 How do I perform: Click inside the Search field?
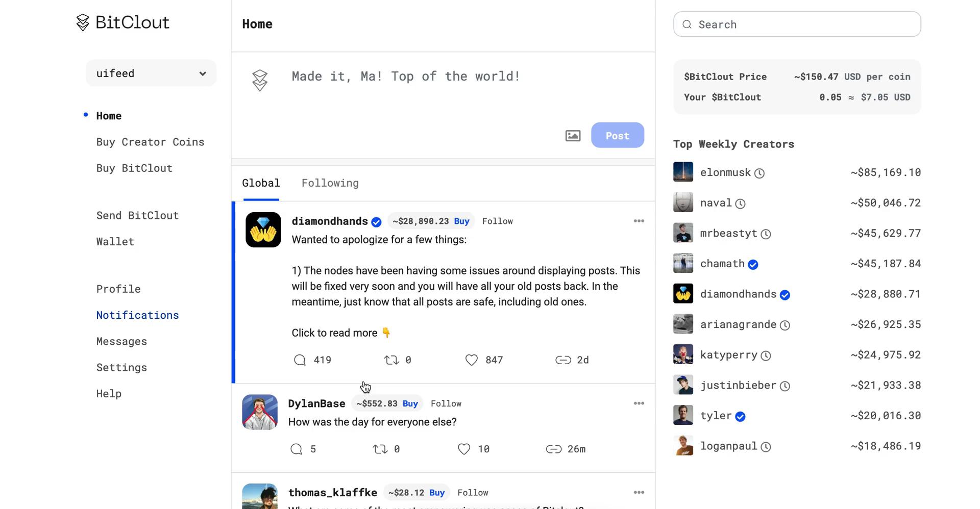click(x=796, y=24)
